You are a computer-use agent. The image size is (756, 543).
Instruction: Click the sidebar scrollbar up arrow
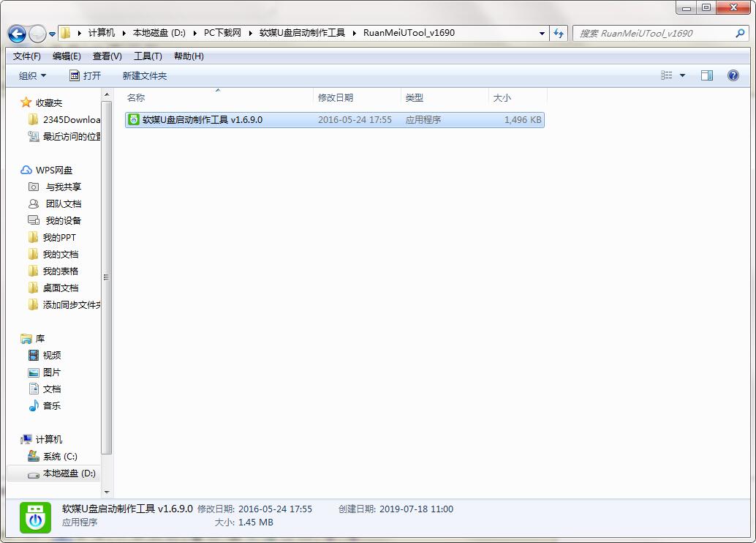click(x=107, y=94)
